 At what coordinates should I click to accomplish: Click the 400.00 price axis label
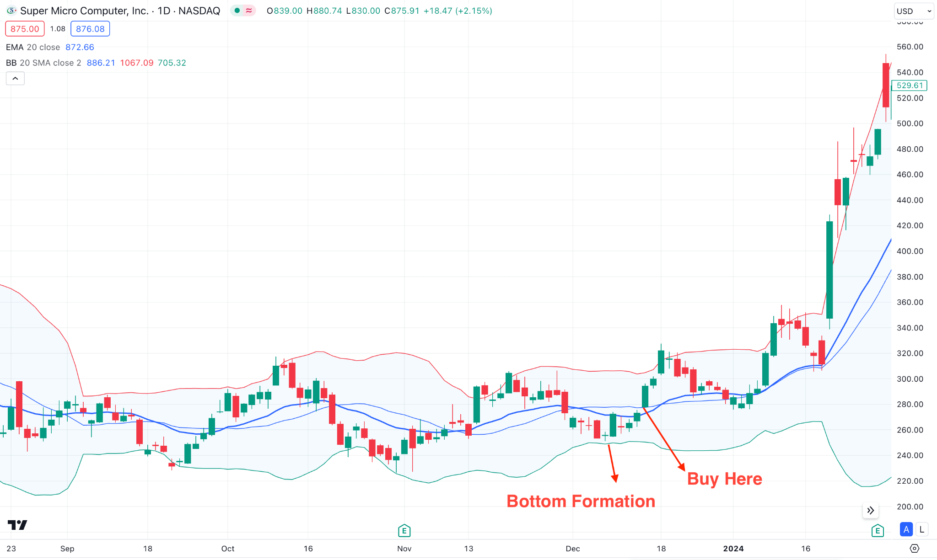[x=910, y=251]
